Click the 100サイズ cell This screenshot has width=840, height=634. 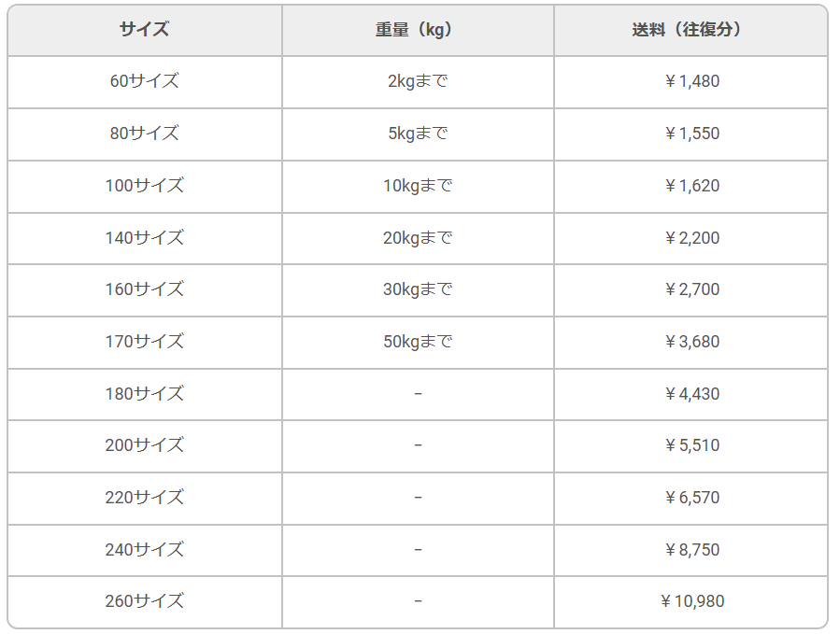(144, 186)
